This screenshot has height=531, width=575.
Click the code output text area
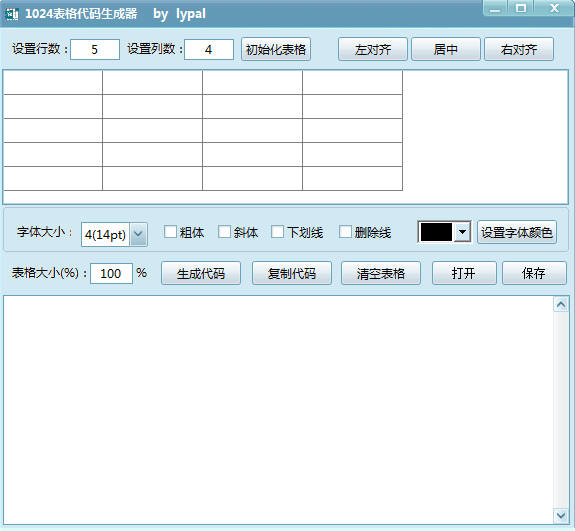tap(278, 410)
